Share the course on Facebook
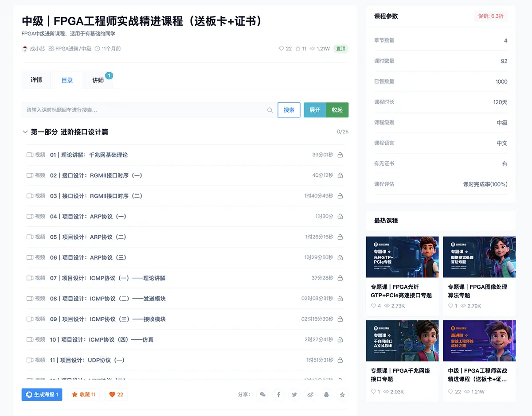 278,394
